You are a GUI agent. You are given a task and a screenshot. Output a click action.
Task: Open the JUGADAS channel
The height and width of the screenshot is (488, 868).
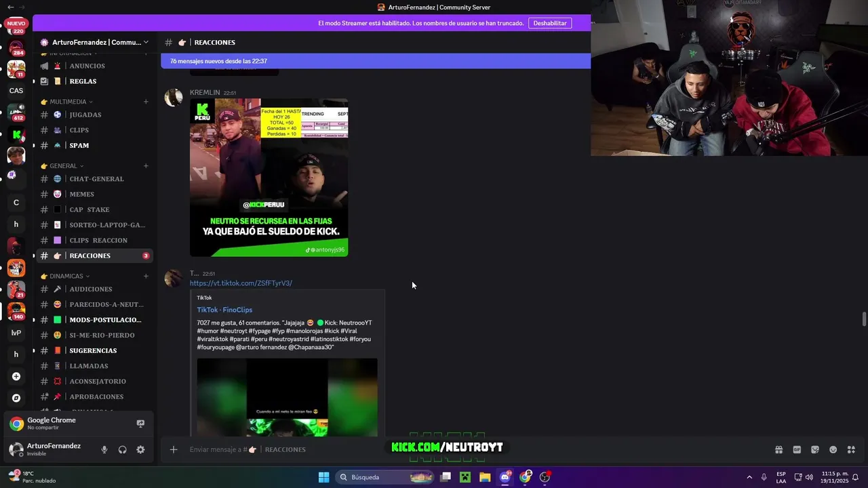[x=95, y=115]
